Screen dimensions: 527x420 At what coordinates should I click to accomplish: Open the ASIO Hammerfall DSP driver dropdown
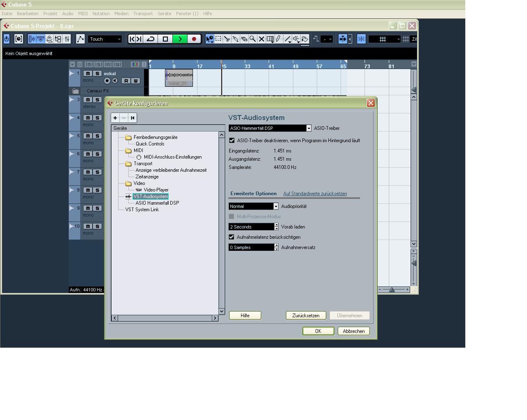click(x=270, y=128)
